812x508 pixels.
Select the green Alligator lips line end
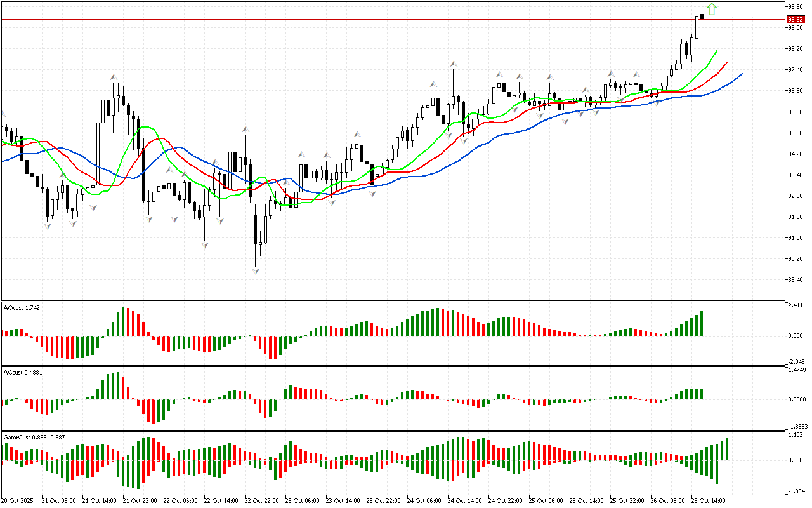point(716,51)
